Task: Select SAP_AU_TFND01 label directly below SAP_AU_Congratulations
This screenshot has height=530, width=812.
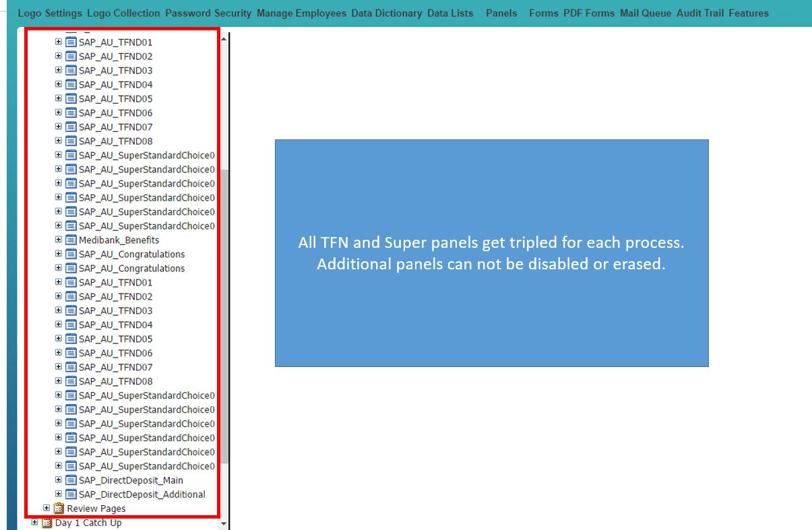Action: 116,282
